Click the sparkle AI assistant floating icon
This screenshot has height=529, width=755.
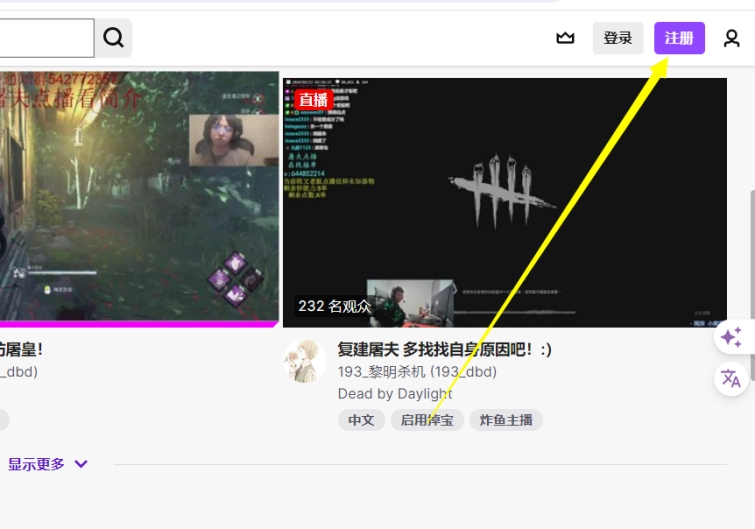pos(731,337)
